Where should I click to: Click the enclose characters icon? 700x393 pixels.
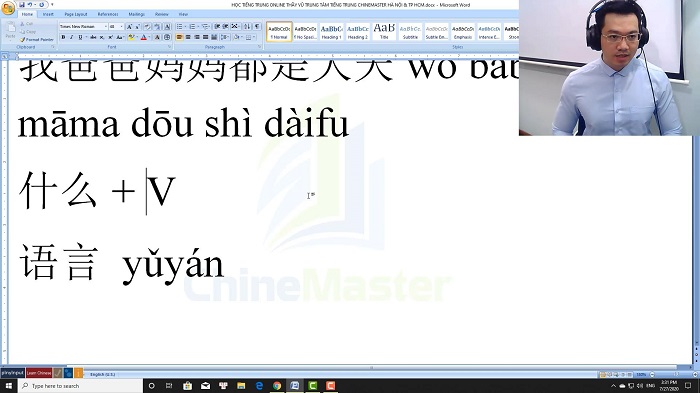[167, 37]
